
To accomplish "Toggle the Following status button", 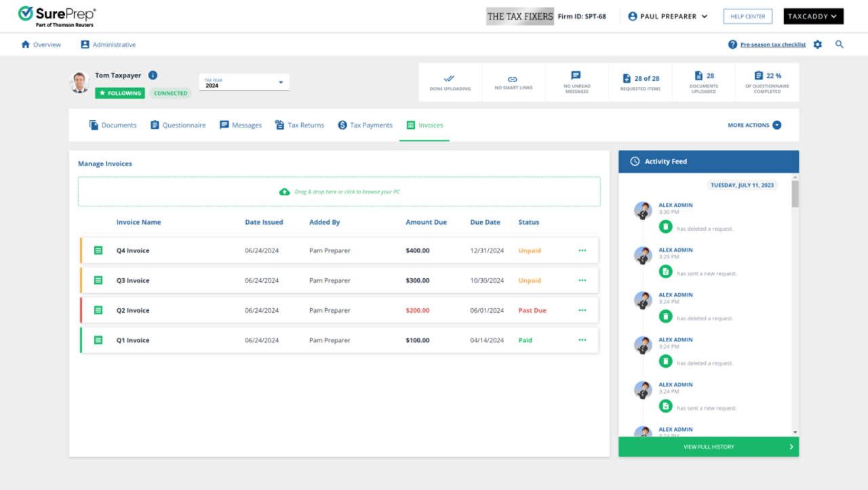I will tap(120, 93).
